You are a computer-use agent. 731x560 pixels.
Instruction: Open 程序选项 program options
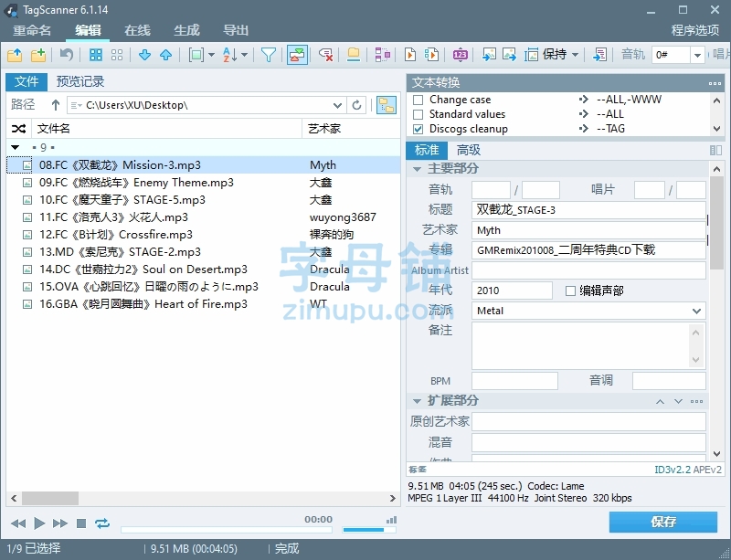click(694, 30)
